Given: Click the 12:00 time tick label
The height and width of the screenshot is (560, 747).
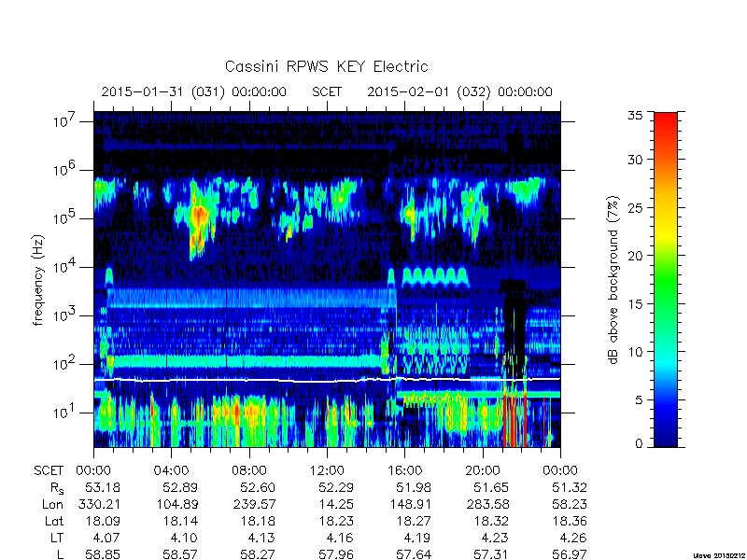Looking at the screenshot, I should coord(327,471).
